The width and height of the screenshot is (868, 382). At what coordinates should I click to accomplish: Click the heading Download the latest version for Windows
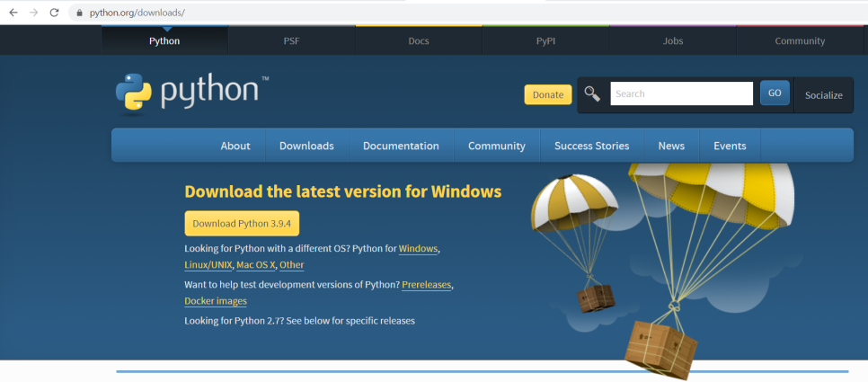(342, 191)
